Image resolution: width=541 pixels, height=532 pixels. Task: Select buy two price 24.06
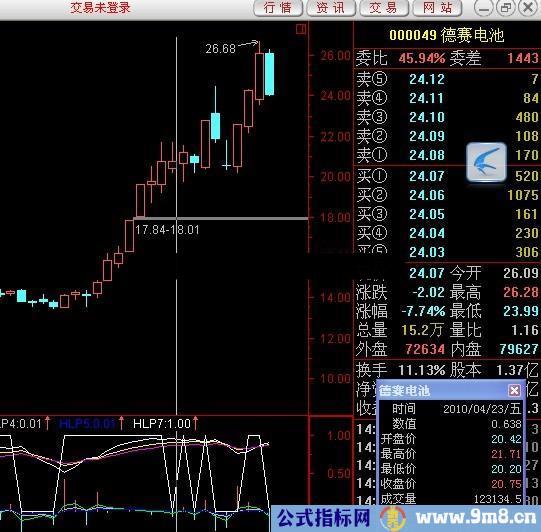tap(427, 195)
